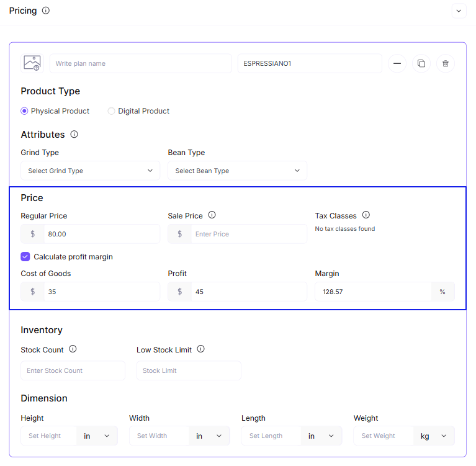This screenshot has width=476, height=466.
Task: Open the Attributes info icon
Action: (x=74, y=134)
